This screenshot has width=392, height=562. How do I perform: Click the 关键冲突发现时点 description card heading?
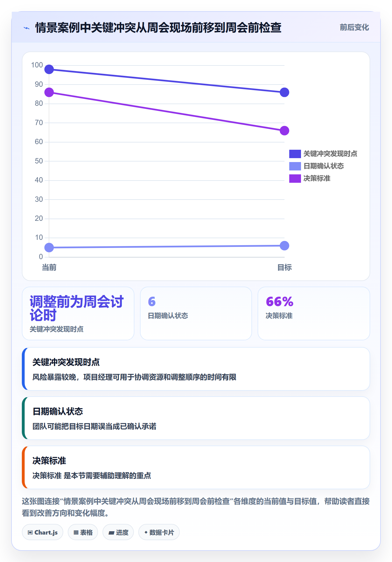pos(66,362)
